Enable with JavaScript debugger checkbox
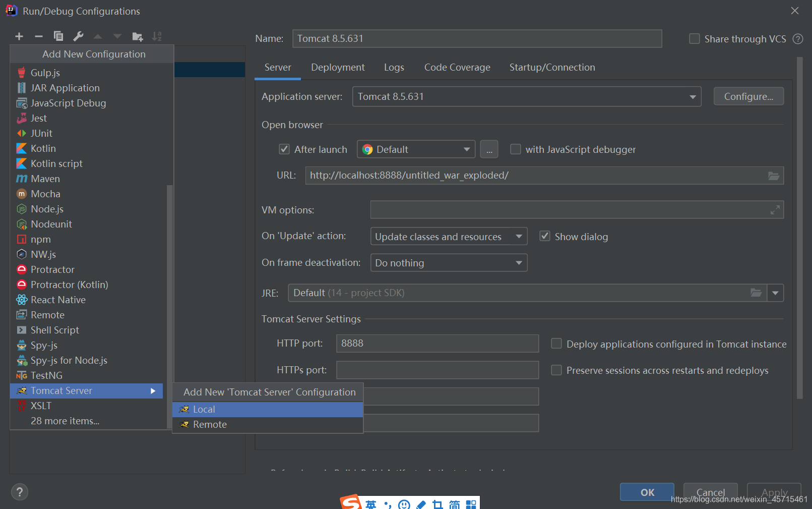The width and height of the screenshot is (812, 509). [x=516, y=149]
